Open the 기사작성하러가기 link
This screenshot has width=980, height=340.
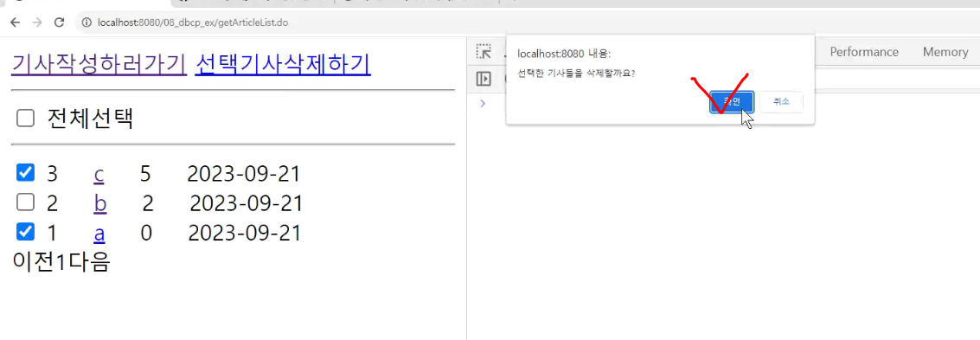click(x=99, y=64)
